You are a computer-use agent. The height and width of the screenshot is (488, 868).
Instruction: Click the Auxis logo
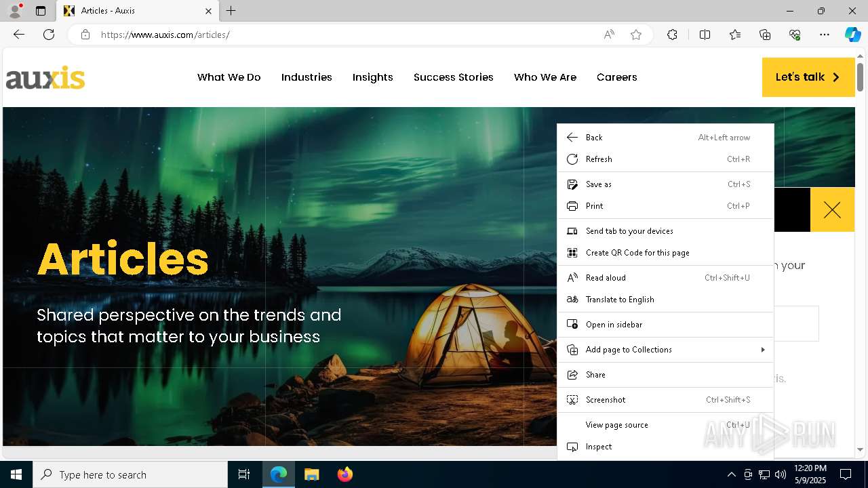pos(45,77)
